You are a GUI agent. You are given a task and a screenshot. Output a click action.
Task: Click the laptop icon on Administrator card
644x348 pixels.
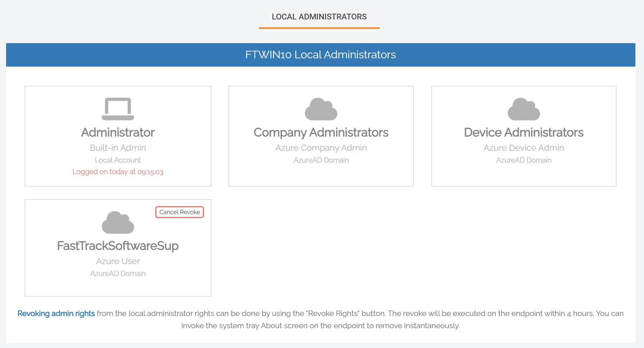[118, 109]
